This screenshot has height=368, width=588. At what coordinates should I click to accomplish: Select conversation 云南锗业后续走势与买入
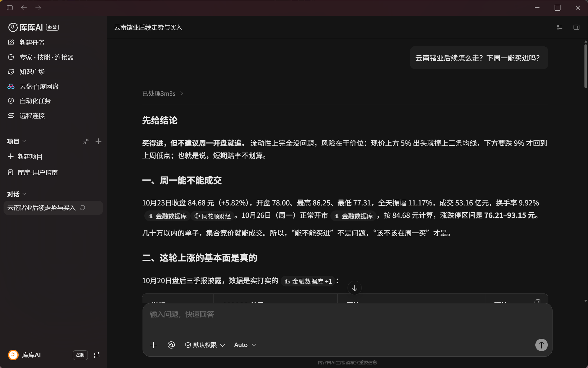(x=53, y=208)
